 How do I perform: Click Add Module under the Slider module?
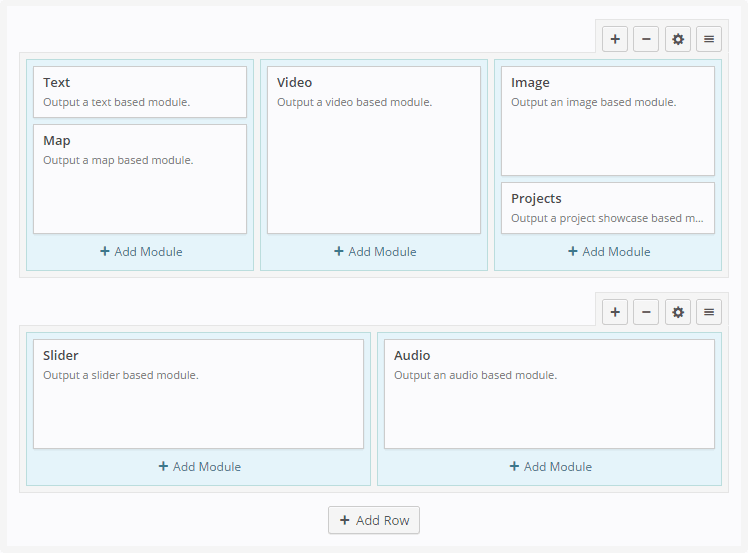pyautogui.click(x=199, y=467)
